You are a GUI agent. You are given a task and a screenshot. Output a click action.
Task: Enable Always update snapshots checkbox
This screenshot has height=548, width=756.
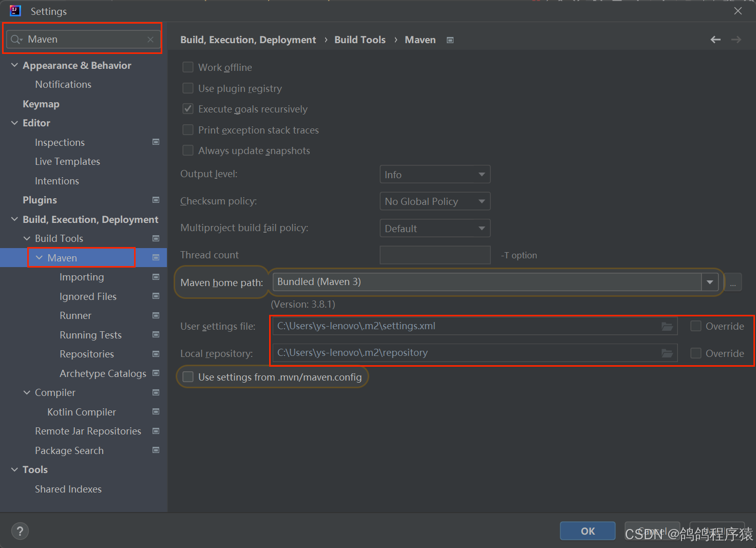point(188,150)
